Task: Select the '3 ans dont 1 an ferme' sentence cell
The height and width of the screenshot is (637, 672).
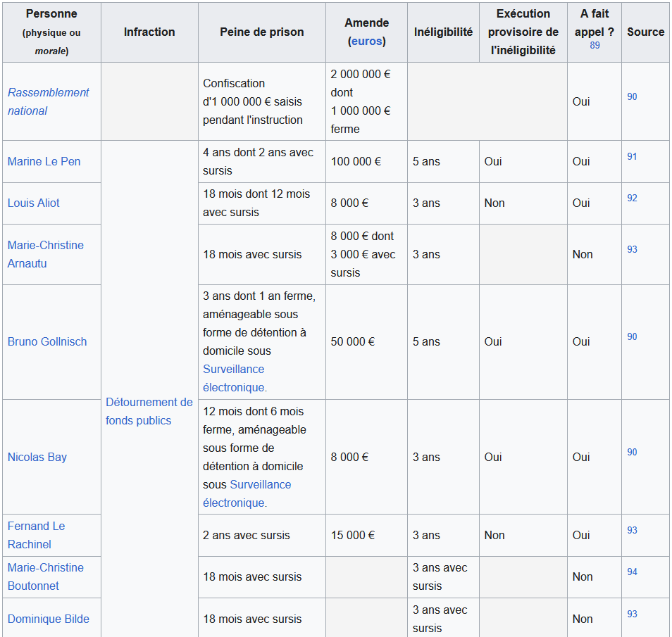Action: [262, 342]
